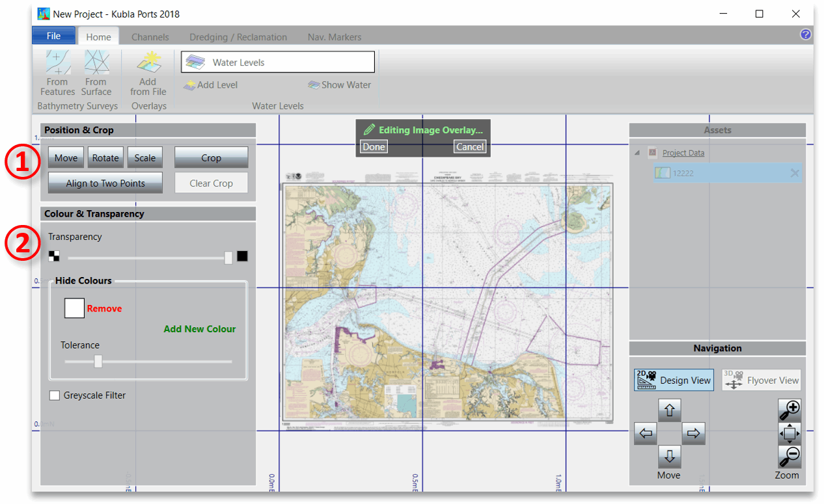Screen dimensions: 824x504
Task: Click Align to Two Points
Action: (105, 183)
